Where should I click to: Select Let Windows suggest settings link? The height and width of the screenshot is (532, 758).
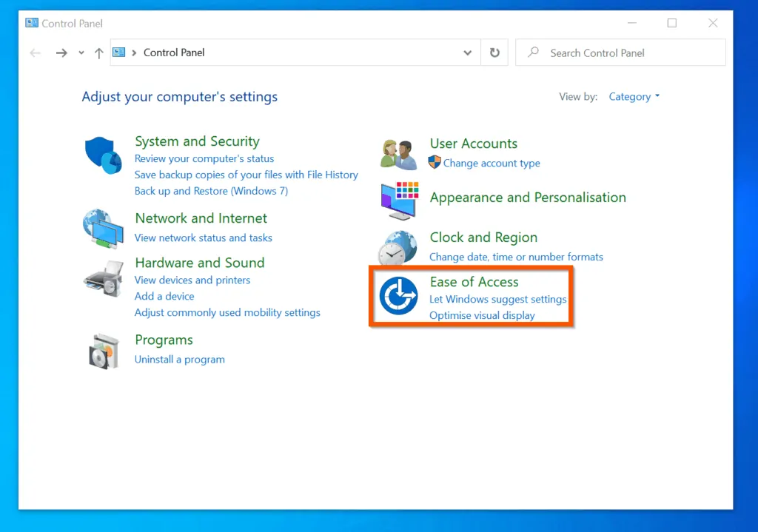click(x=497, y=300)
